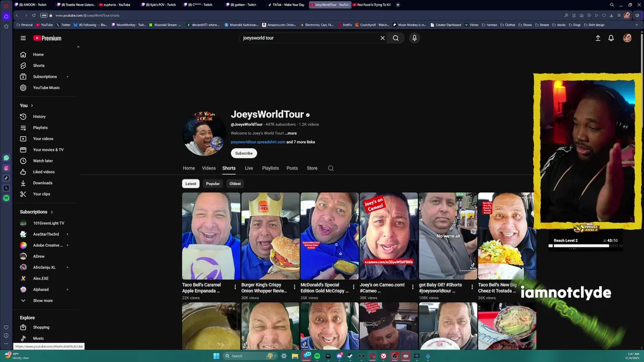Open X in the browser sidebar
Viewport: 644px width, 362px height.
click(x=6, y=188)
